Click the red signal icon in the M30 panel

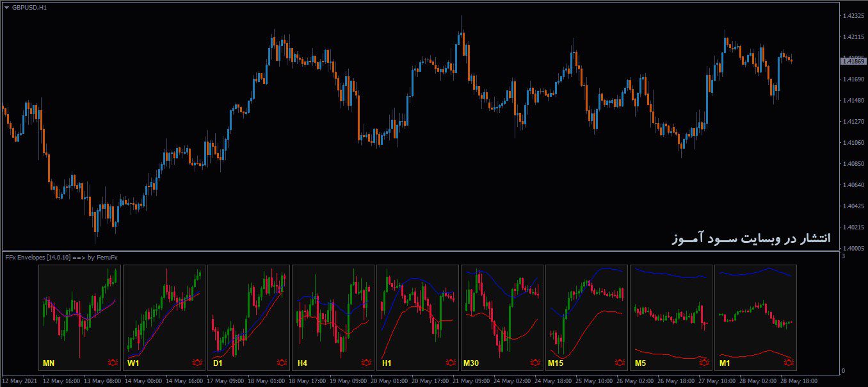(536, 363)
